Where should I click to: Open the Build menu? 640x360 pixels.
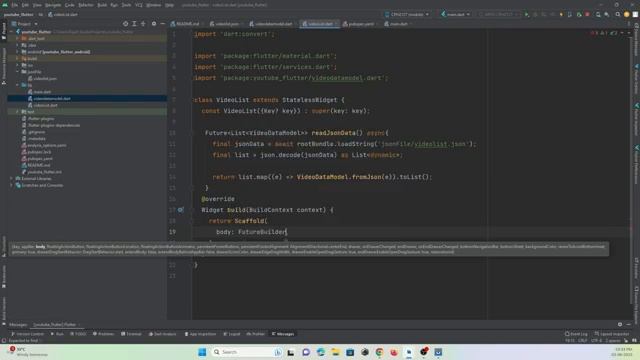(102, 5)
